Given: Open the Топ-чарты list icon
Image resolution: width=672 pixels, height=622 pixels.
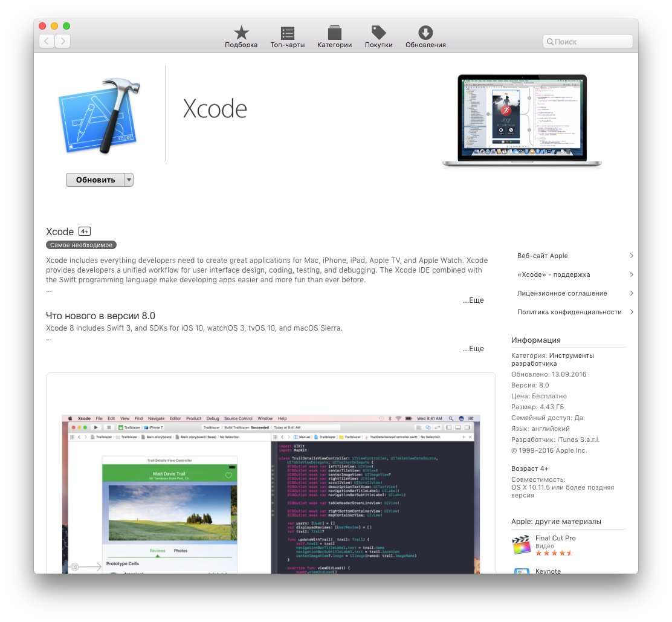Looking at the screenshot, I should [x=288, y=33].
